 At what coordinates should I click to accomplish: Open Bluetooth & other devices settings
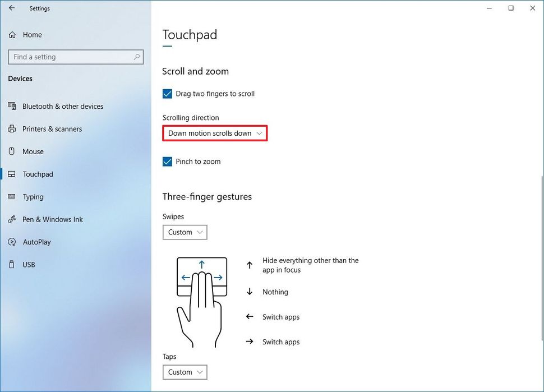[x=63, y=106]
